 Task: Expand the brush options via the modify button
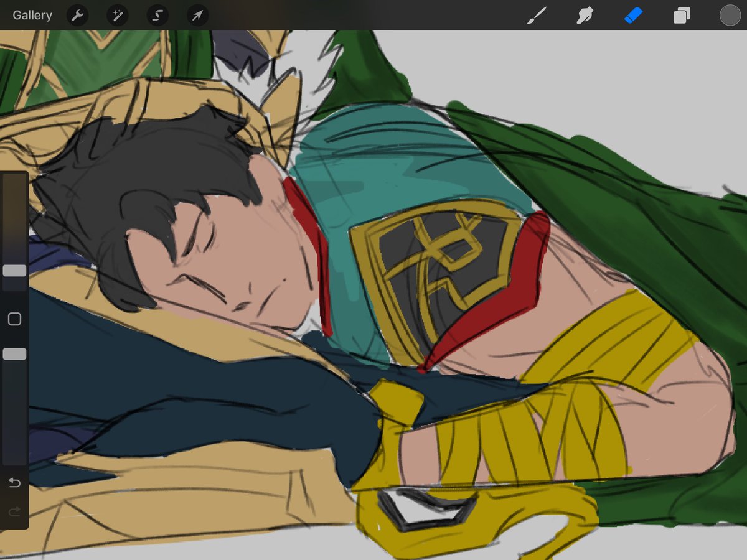point(14,319)
